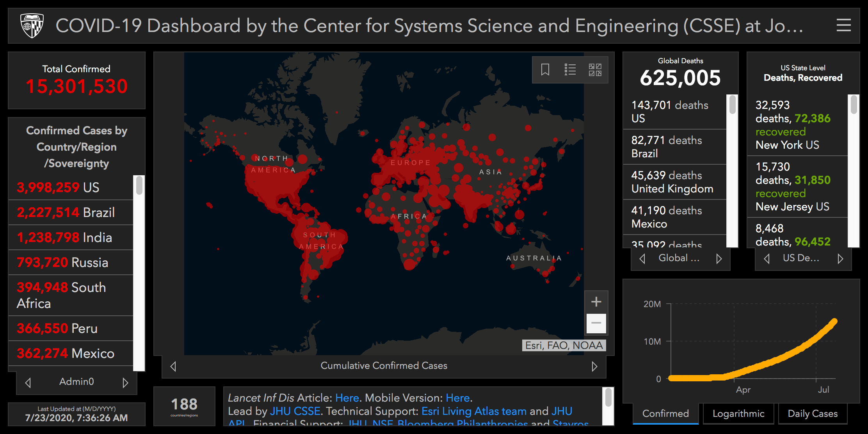Zoom out on the map
The height and width of the screenshot is (434, 868).
[x=596, y=323]
